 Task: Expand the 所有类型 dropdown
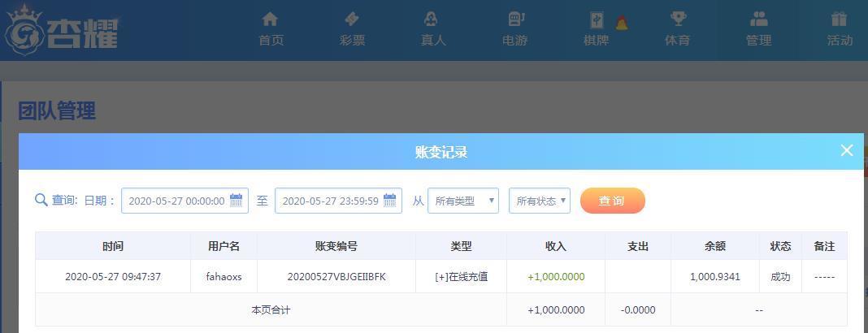[x=463, y=201]
